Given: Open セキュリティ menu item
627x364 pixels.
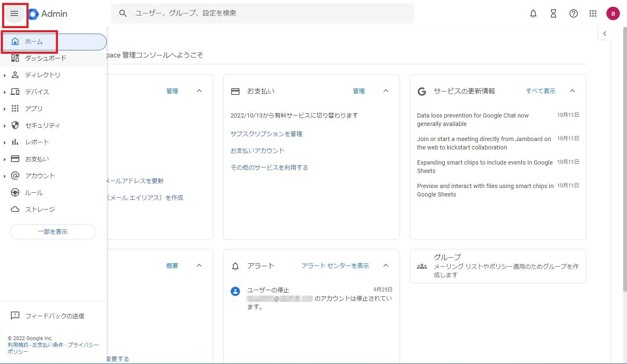Looking at the screenshot, I should coord(53,126).
